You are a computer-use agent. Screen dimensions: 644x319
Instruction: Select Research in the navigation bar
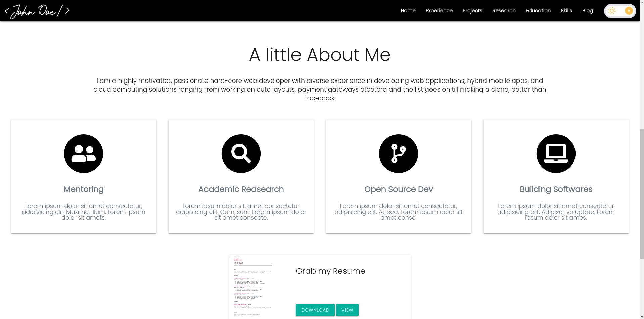pos(504,10)
